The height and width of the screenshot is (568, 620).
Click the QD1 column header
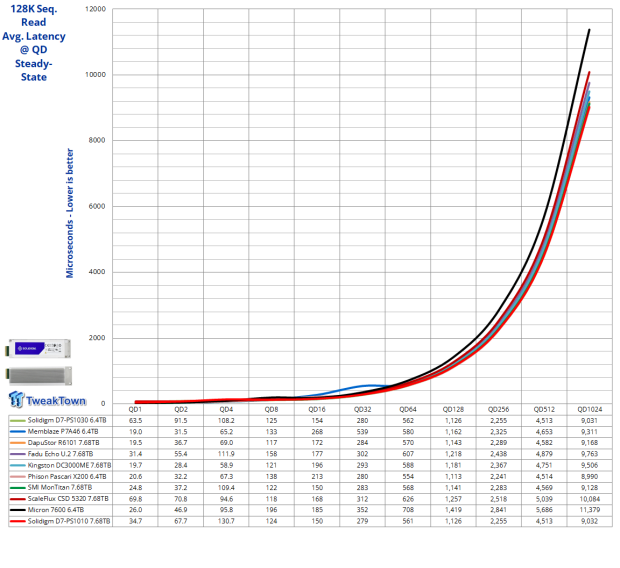pyautogui.click(x=135, y=409)
